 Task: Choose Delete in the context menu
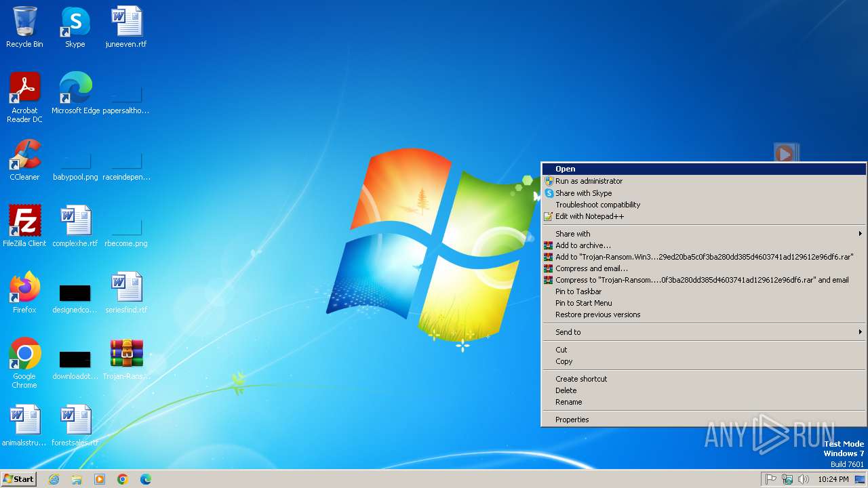coord(703,390)
